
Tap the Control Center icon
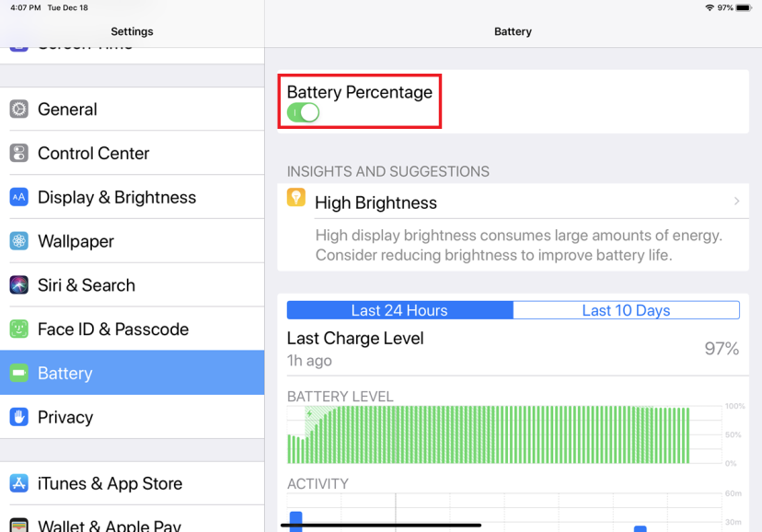pos(18,154)
